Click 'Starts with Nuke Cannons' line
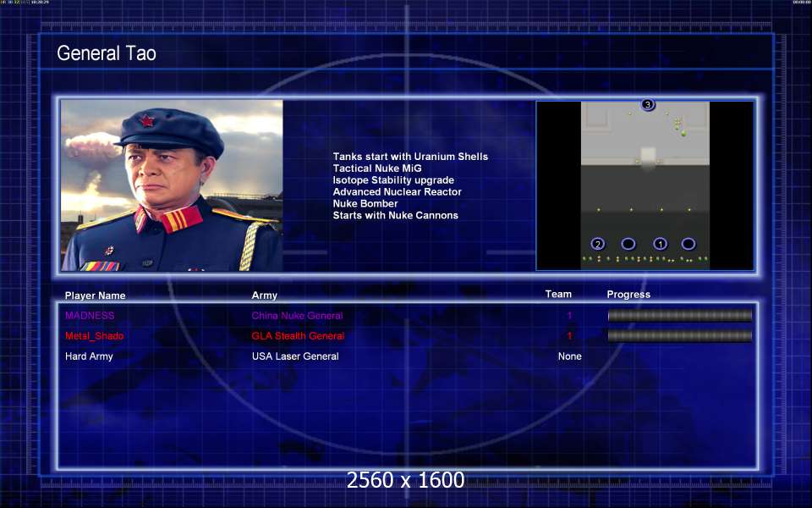 click(396, 215)
